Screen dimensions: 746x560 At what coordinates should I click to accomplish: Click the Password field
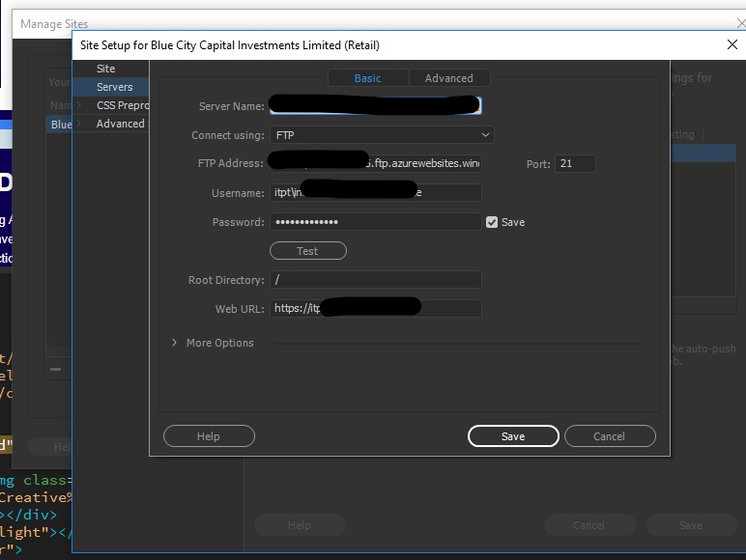pyautogui.click(x=375, y=222)
